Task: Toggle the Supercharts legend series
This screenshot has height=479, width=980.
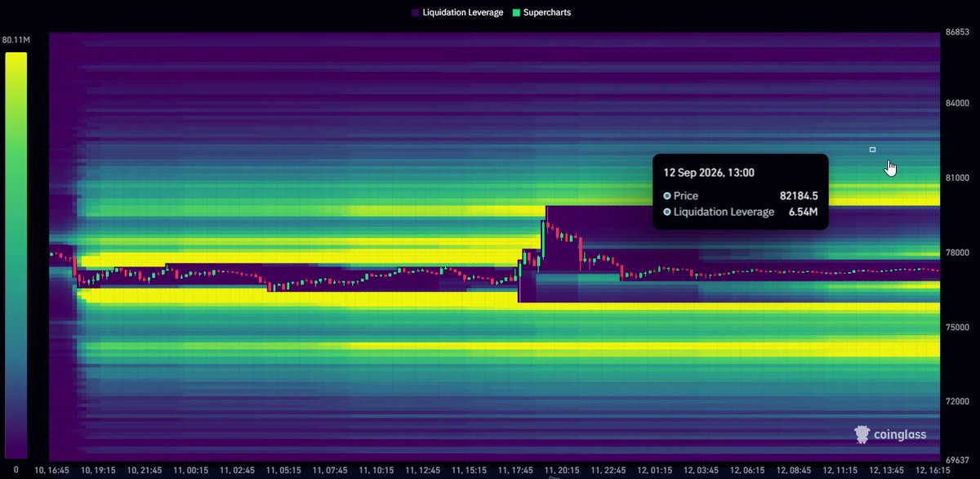Action: point(540,13)
